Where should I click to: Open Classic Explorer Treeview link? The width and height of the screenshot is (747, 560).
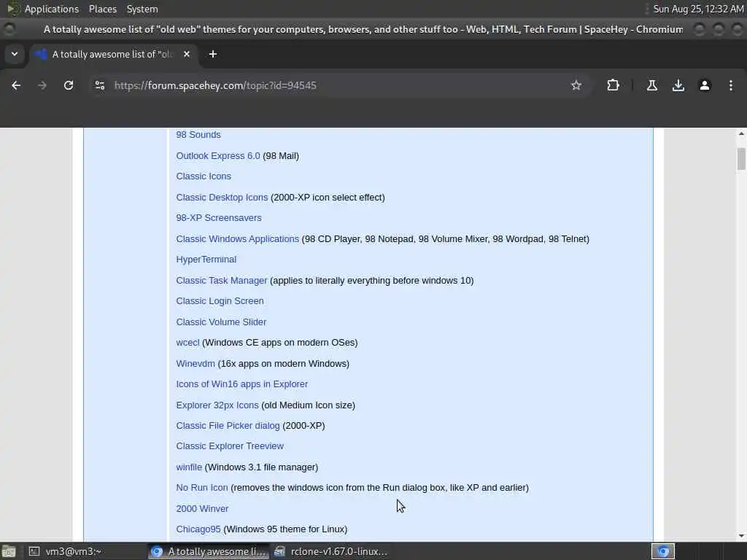coord(230,446)
